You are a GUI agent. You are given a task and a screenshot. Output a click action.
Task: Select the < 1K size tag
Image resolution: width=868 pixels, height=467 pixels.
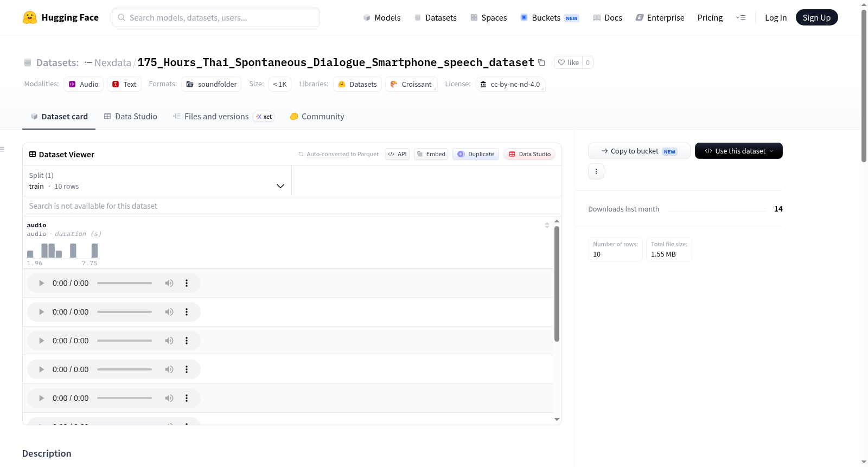(x=280, y=84)
